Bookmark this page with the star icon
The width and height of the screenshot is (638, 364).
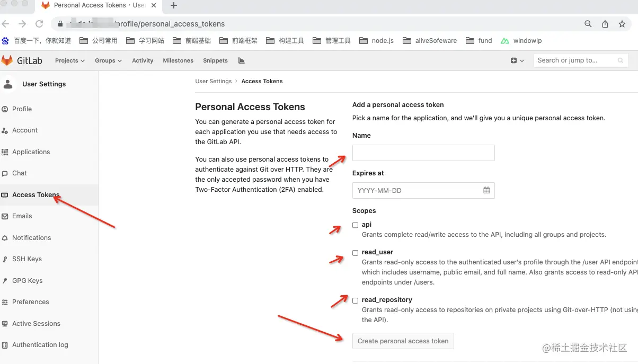pyautogui.click(x=622, y=24)
